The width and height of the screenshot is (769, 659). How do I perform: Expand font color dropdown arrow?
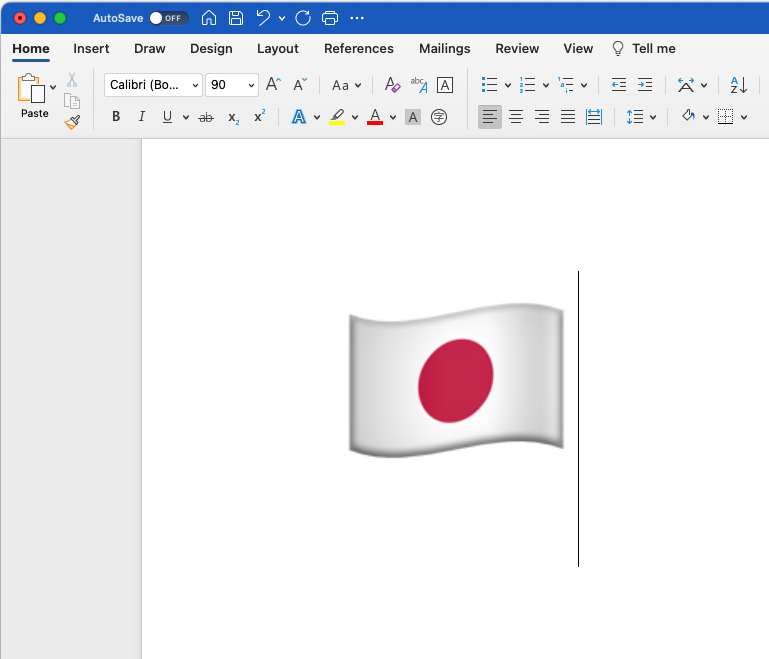point(393,117)
